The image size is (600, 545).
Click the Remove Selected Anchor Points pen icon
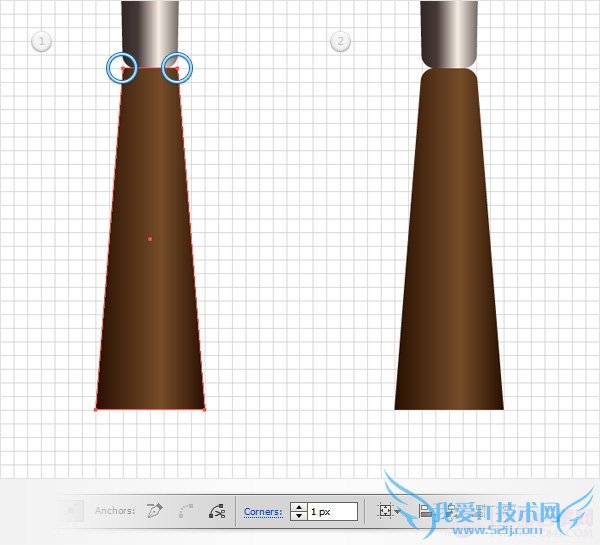coord(155,511)
